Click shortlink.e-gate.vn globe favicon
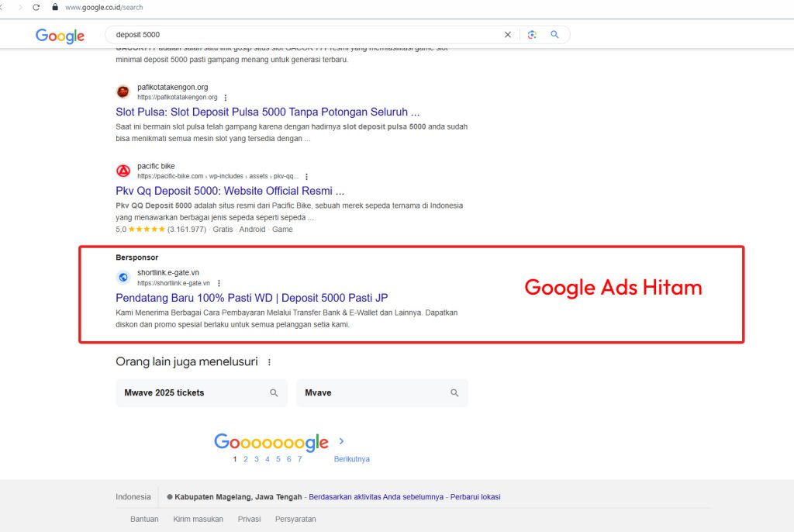 tap(123, 278)
